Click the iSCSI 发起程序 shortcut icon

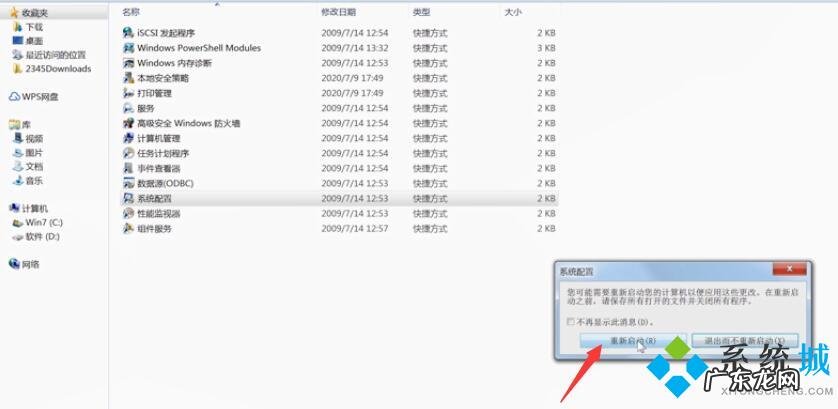pyautogui.click(x=128, y=33)
